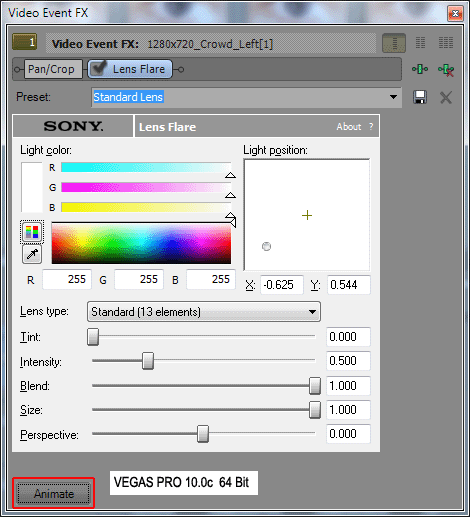Open the Lens type dropdown
470x517 pixels.
coord(204,312)
